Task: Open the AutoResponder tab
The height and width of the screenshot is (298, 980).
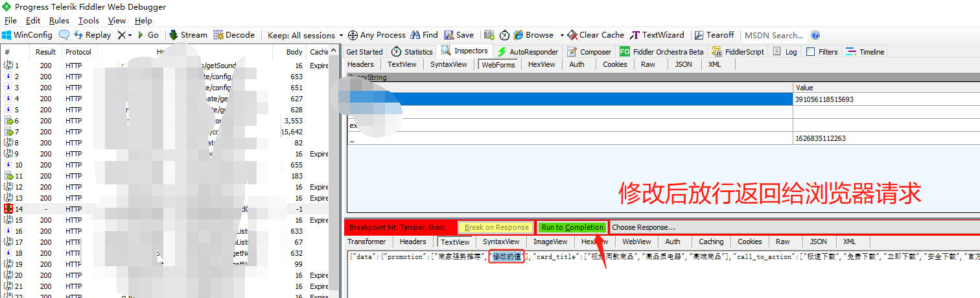Action: pyautogui.click(x=527, y=52)
